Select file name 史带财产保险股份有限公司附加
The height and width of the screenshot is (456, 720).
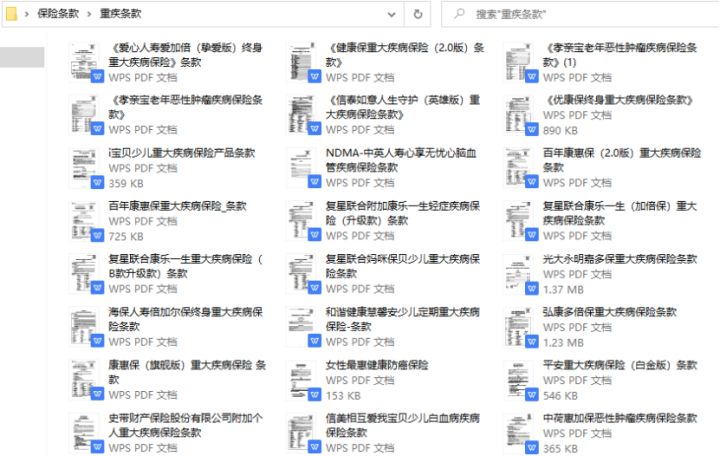tap(186, 425)
